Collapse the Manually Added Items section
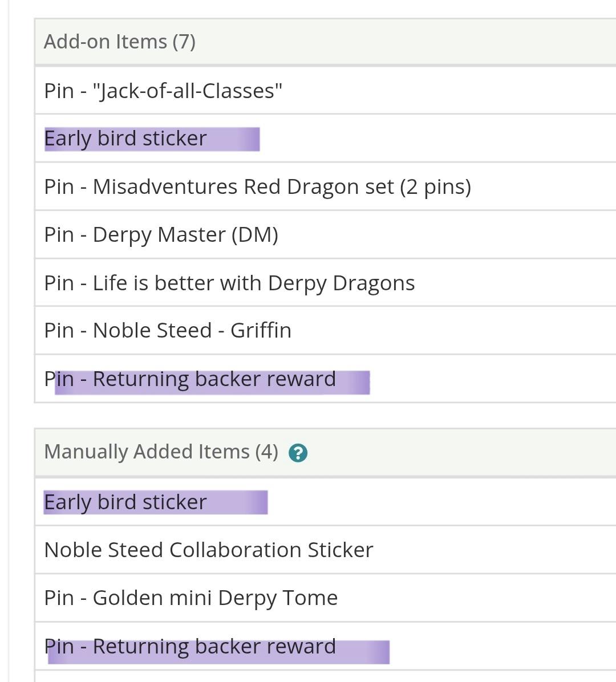616x682 pixels. coord(161,452)
